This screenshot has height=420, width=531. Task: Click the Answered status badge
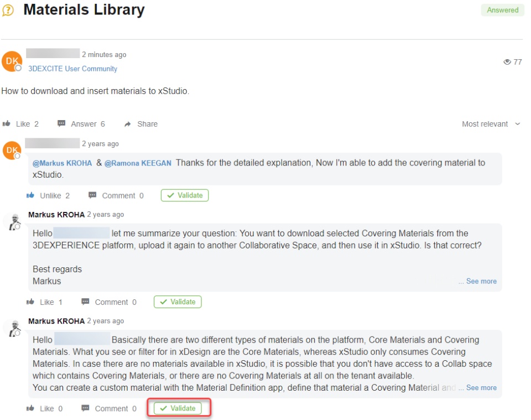[x=502, y=10]
